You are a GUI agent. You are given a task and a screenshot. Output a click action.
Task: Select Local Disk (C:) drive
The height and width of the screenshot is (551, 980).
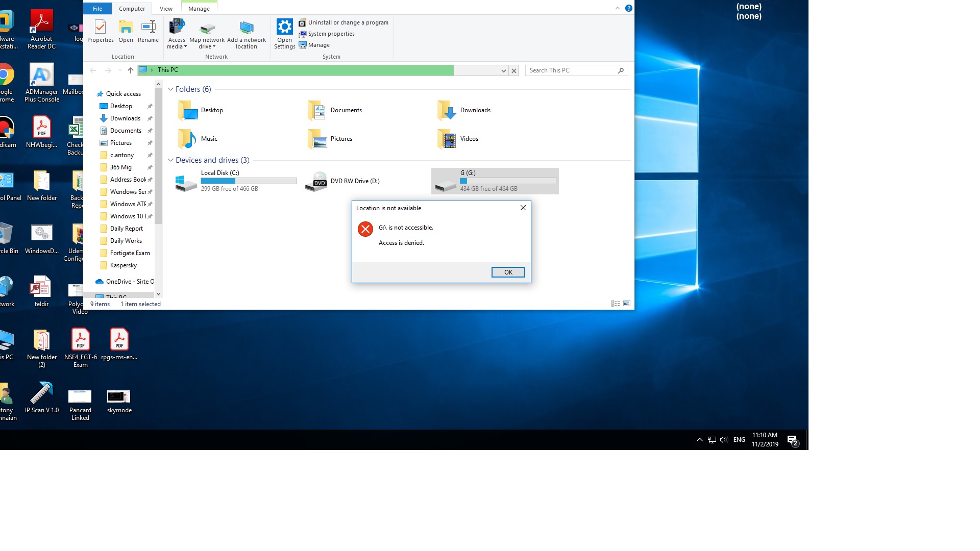pos(235,181)
